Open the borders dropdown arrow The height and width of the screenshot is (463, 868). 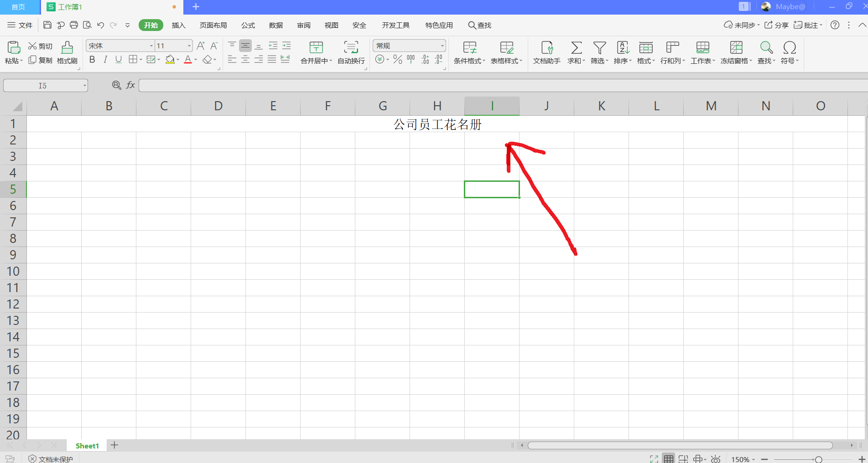141,60
